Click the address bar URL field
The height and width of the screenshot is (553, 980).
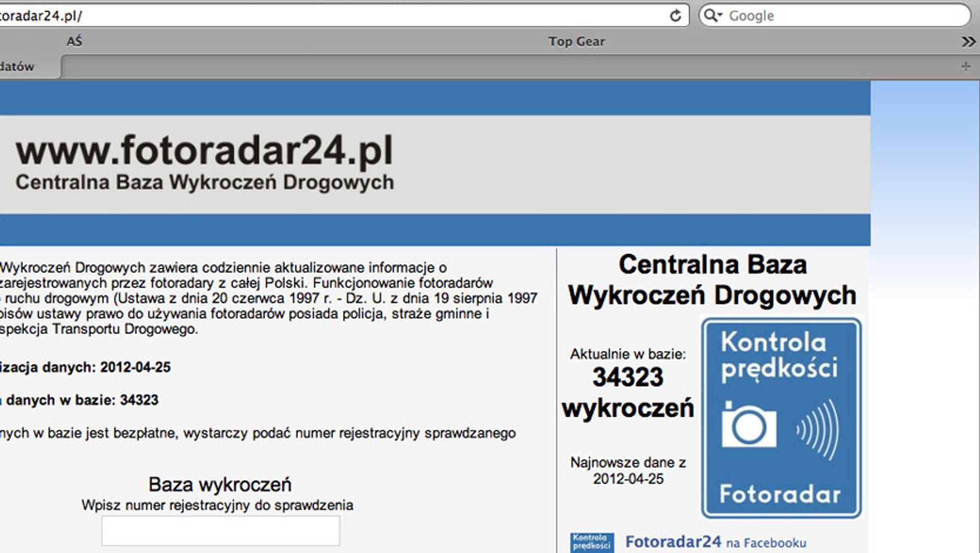point(334,16)
